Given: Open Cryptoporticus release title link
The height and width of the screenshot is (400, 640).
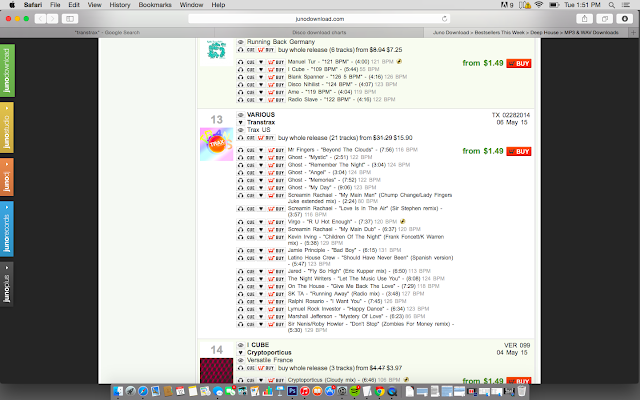Looking at the screenshot, I should pyautogui.click(x=269, y=353).
